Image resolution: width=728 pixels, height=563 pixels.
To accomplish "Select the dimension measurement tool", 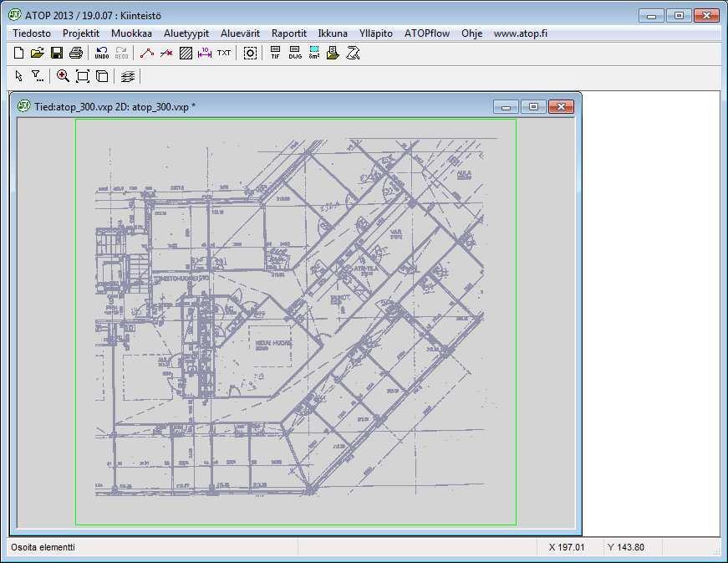I will pyautogui.click(x=204, y=53).
